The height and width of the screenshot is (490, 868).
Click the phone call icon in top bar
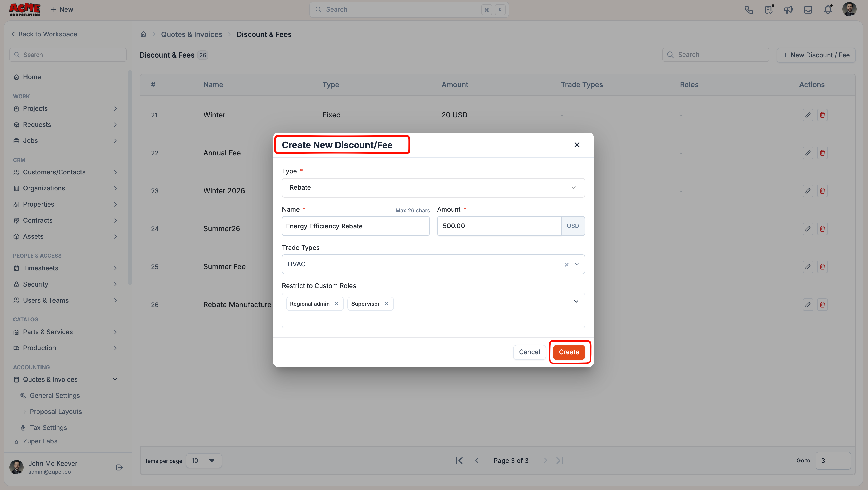pyautogui.click(x=748, y=10)
